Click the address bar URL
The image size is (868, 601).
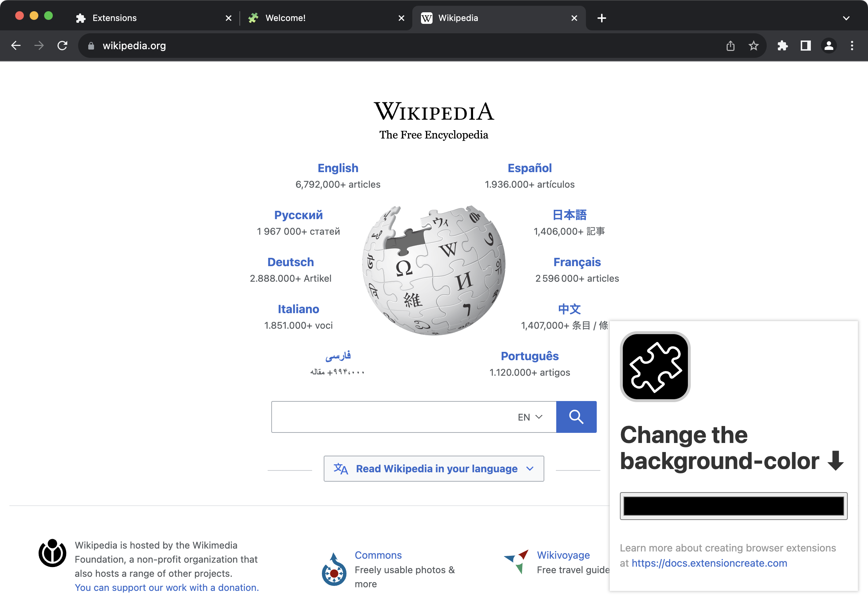coord(134,46)
